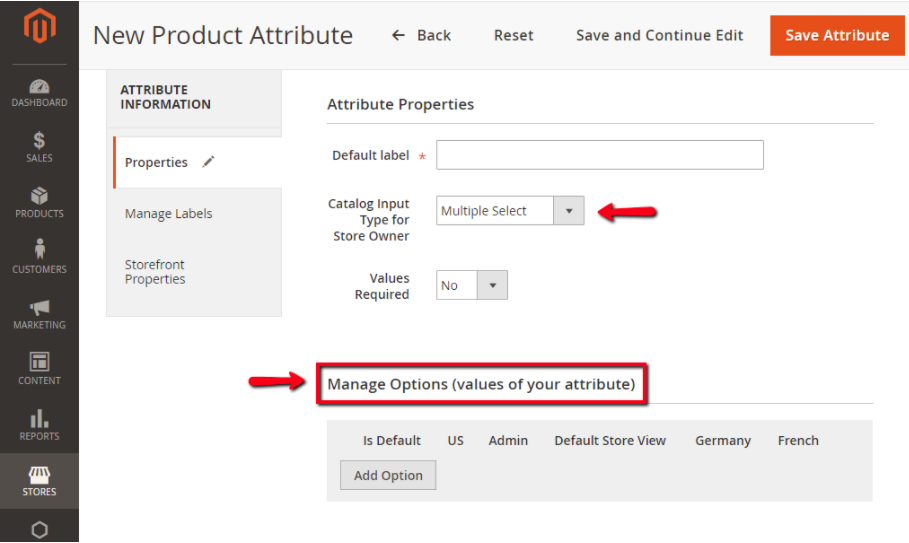Open the Sales dollar icon

tap(39, 141)
